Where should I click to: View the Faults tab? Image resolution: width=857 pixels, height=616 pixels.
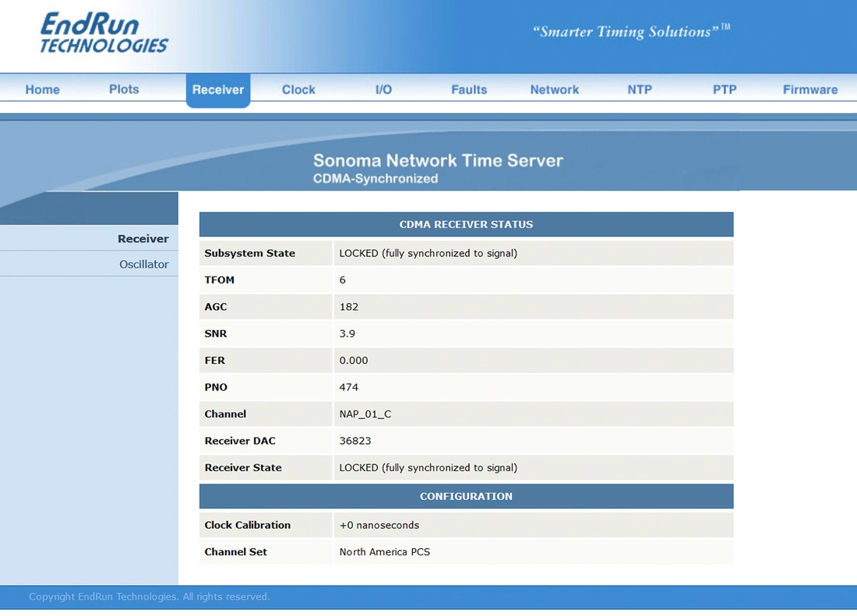pyautogui.click(x=469, y=90)
